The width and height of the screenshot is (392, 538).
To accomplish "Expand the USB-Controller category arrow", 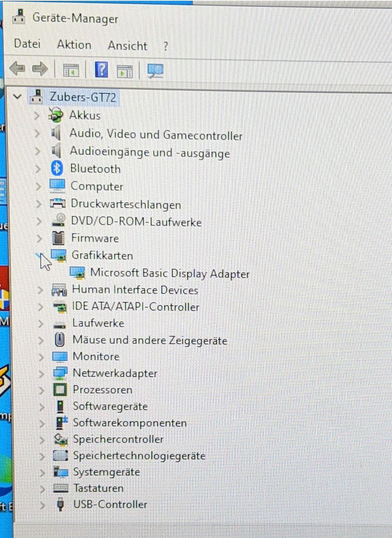I will 42,505.
